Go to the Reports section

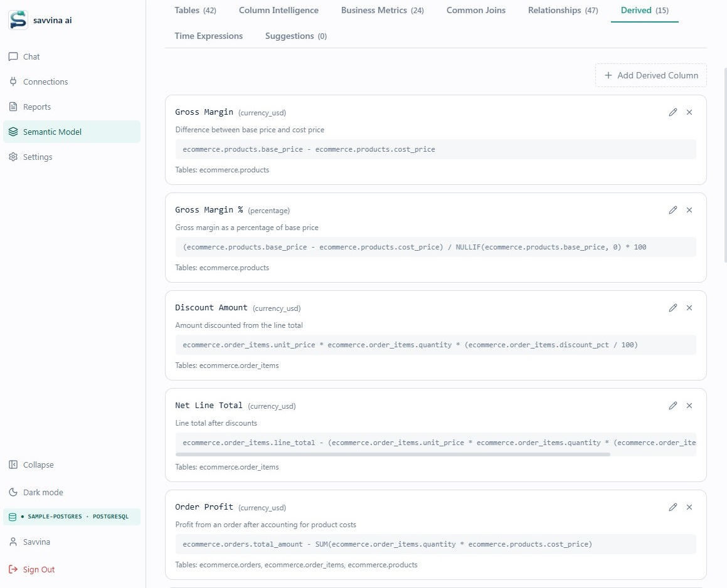point(72,107)
